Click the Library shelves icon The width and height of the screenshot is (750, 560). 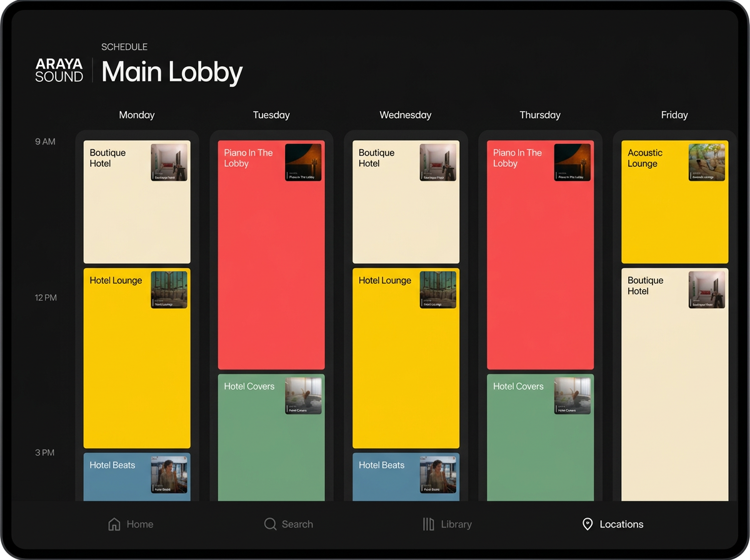tap(428, 524)
